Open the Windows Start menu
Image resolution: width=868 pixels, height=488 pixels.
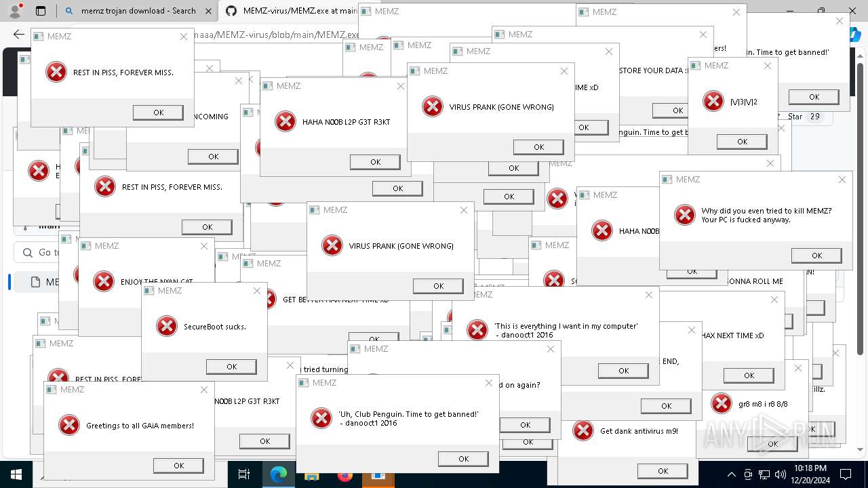click(16, 474)
